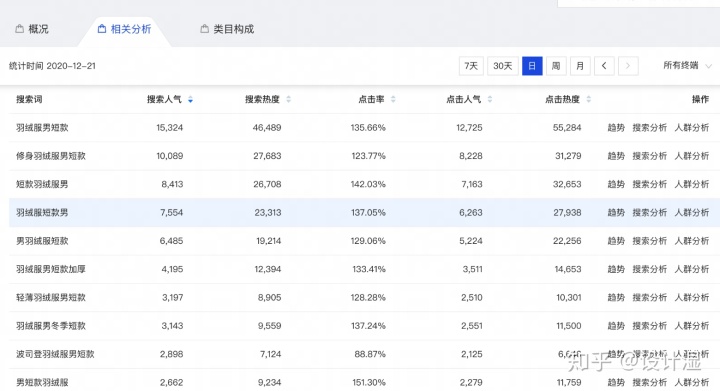Click the bag icon beside 概况
This screenshot has width=720, height=391.
pos(20,29)
